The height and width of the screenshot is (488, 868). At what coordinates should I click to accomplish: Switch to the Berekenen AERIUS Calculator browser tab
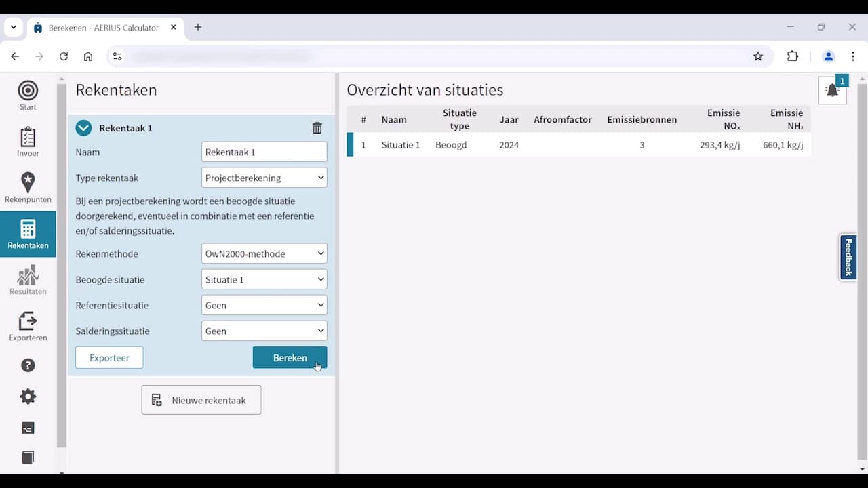click(x=103, y=28)
